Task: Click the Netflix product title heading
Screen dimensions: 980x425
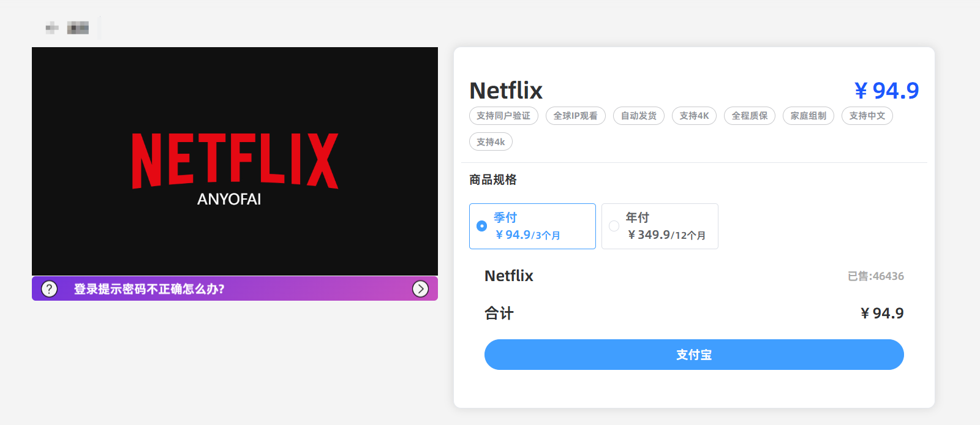Action: click(x=506, y=91)
